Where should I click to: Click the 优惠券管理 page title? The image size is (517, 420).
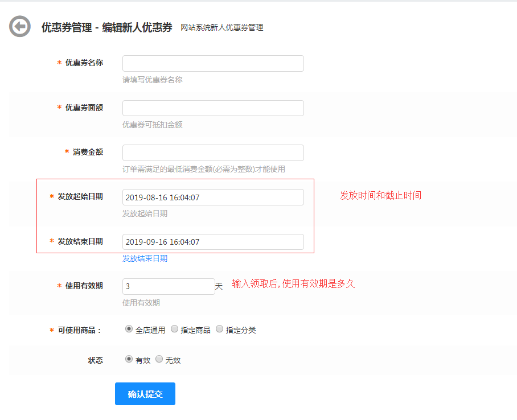[106, 27]
